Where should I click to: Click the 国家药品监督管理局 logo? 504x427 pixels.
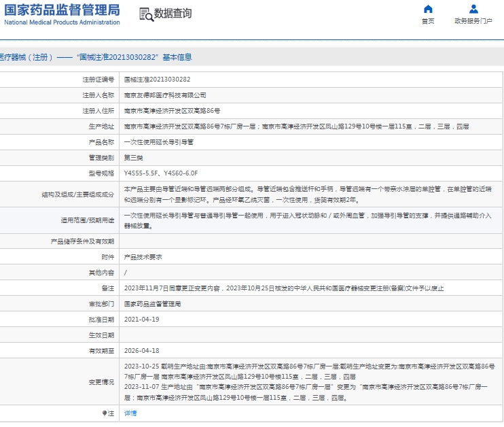tap(62, 10)
